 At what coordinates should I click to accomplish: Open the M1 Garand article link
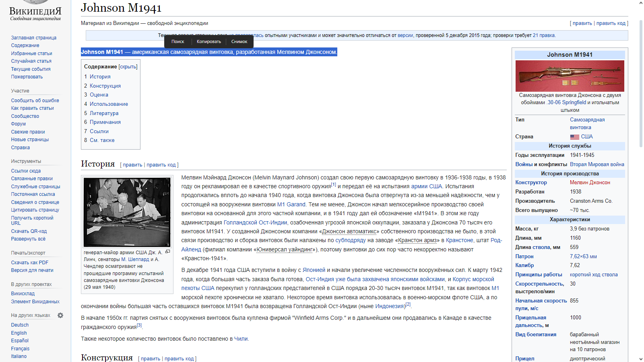click(291, 204)
